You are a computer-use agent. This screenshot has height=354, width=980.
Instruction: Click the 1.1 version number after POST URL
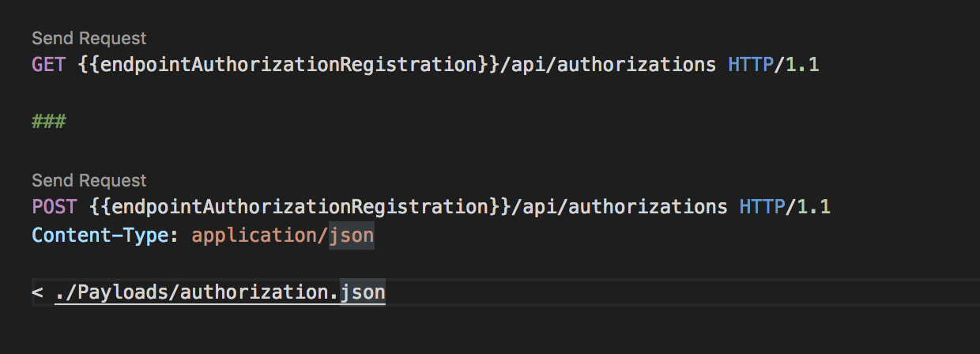pyautogui.click(x=814, y=208)
